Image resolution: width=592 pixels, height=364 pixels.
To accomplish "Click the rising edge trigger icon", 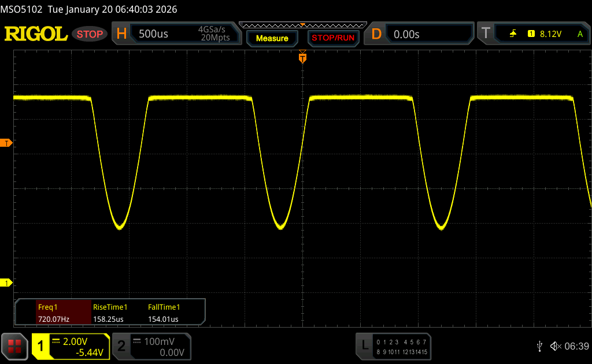I will tap(513, 34).
